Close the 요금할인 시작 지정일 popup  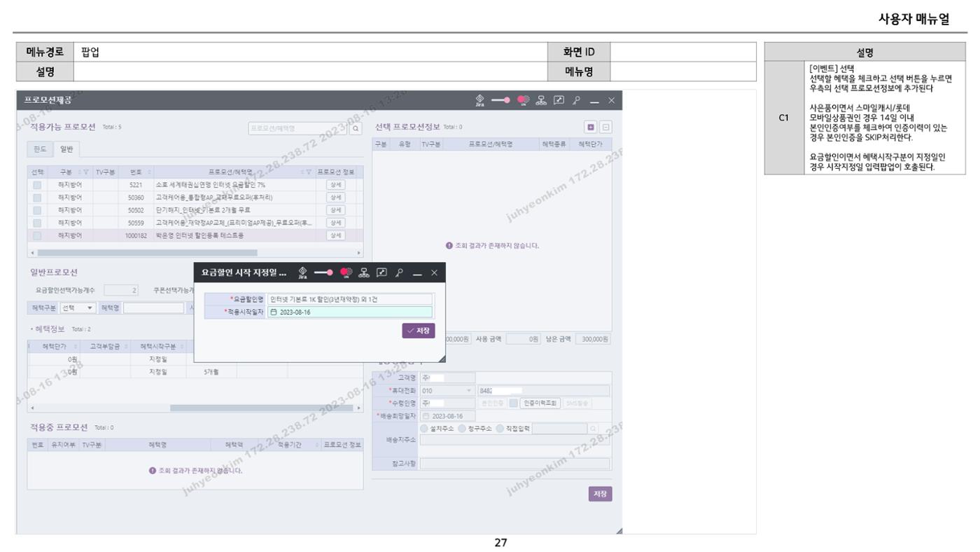(x=434, y=272)
